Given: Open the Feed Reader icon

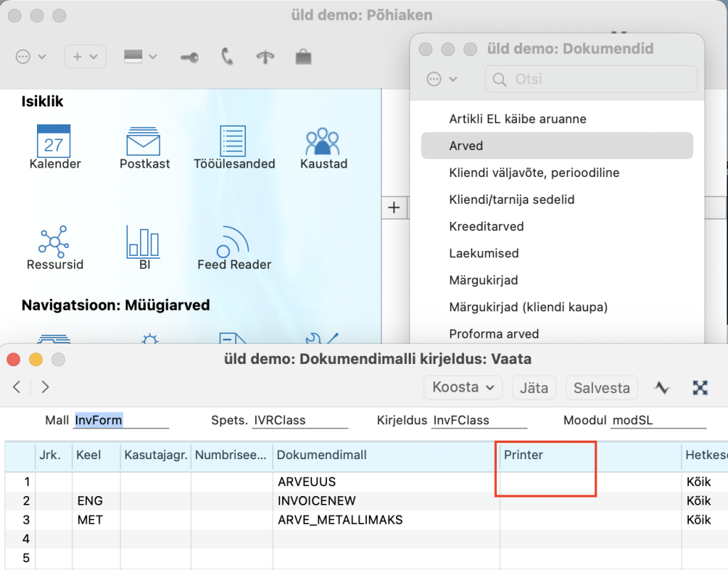Looking at the screenshot, I should coord(234,242).
